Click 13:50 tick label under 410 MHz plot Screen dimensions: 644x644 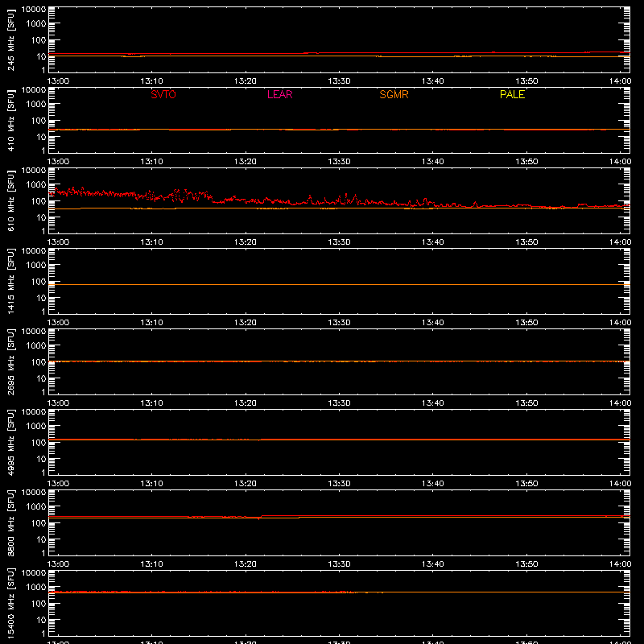526,162
